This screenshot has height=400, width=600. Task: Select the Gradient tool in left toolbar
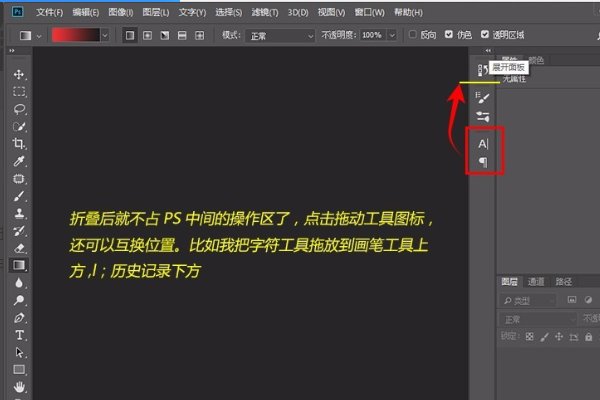point(19,265)
